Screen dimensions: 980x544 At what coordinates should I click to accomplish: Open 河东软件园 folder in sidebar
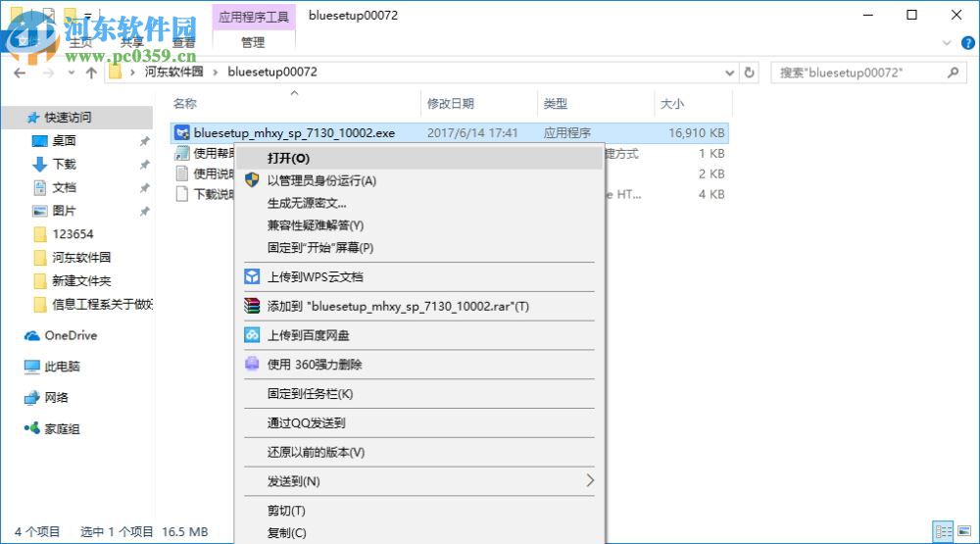click(x=81, y=257)
